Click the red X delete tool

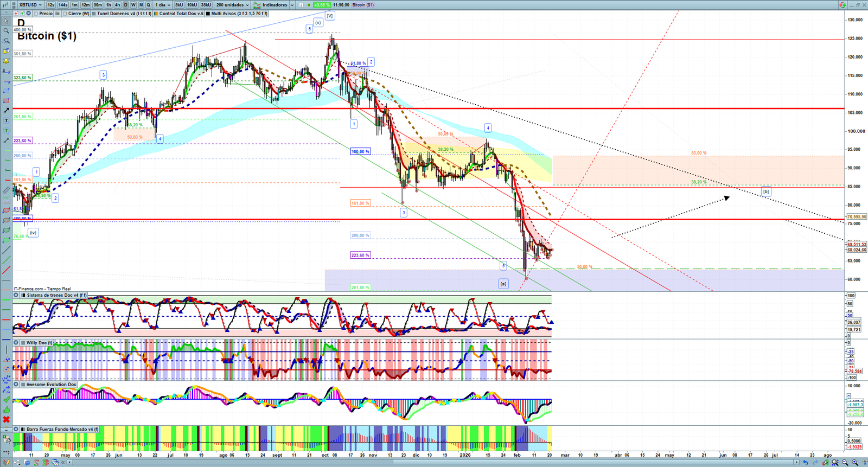click(x=6, y=419)
